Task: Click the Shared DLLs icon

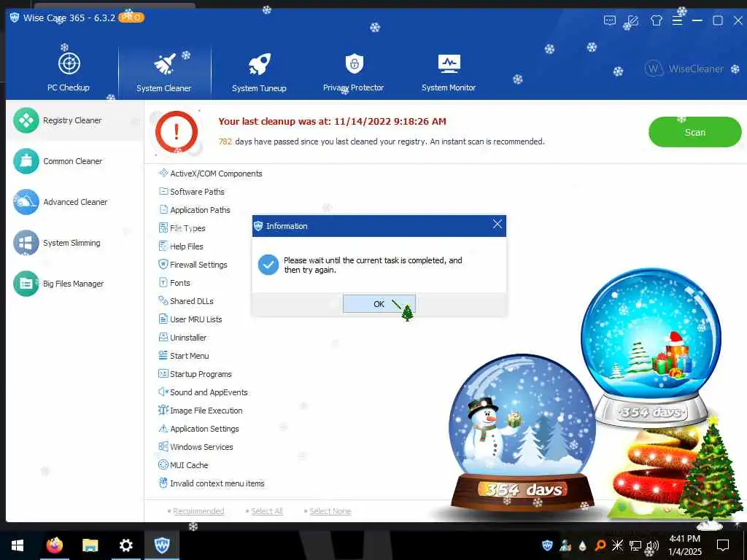Action: (x=163, y=300)
